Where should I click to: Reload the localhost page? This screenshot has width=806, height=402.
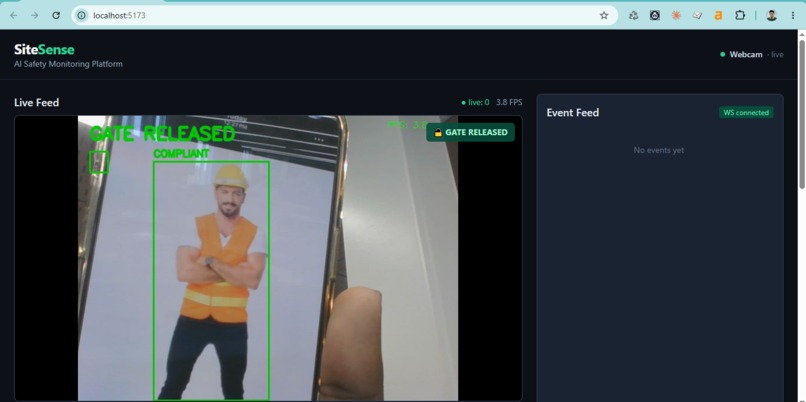56,15
